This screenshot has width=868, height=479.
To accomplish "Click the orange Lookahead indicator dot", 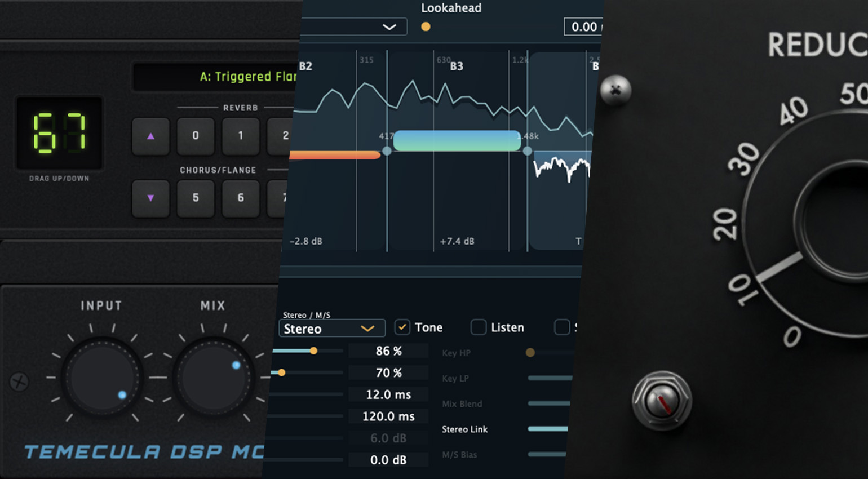I will [x=426, y=26].
